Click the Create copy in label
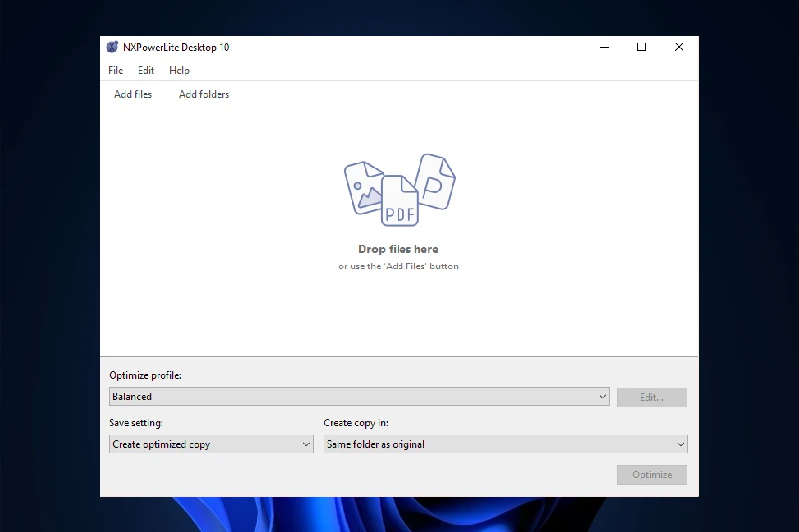Screen dimensions: 799x532 (x=356, y=423)
